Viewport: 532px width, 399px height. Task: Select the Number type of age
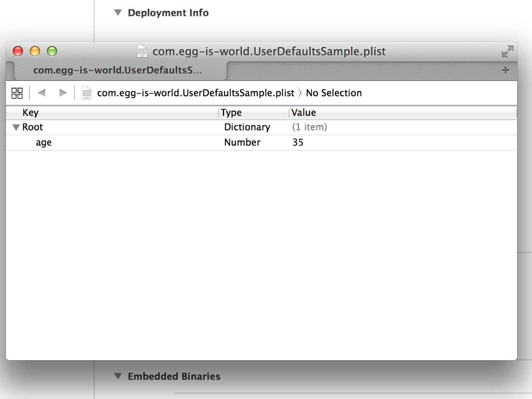pos(242,143)
